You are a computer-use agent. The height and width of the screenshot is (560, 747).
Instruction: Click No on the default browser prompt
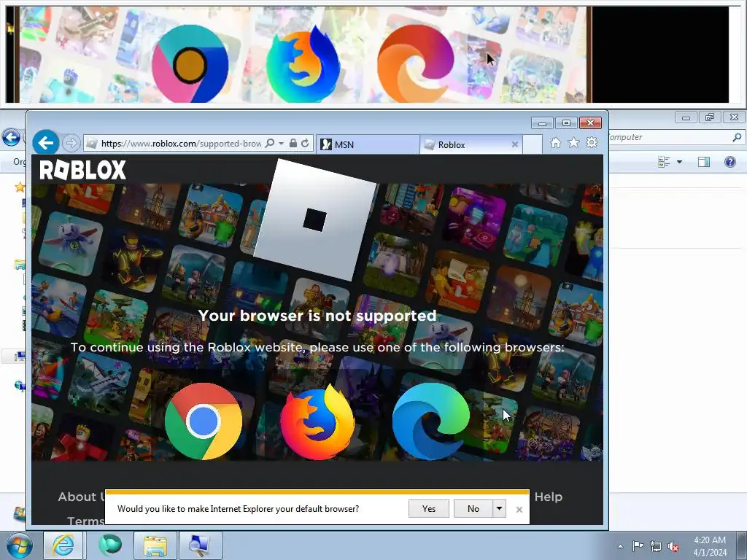point(473,508)
